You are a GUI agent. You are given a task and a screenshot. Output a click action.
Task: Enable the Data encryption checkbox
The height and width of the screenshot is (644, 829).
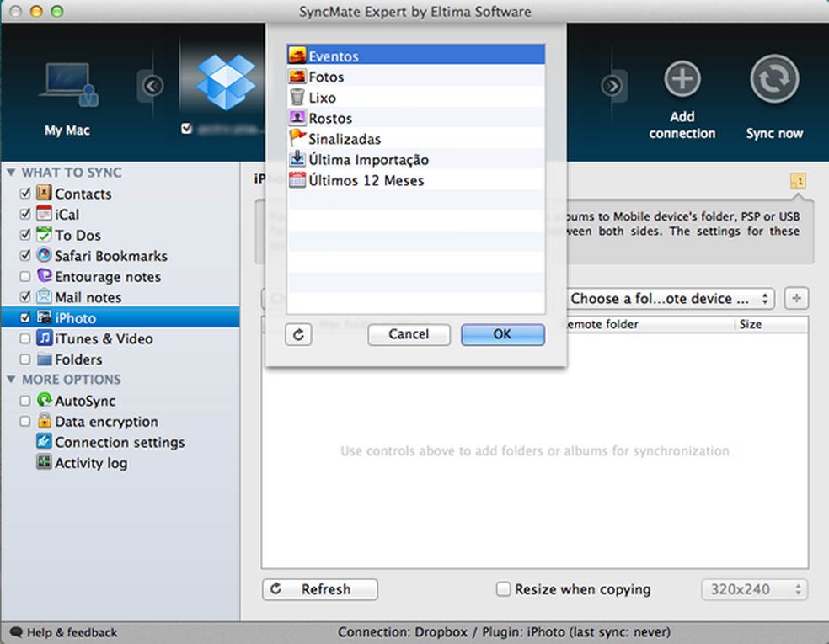[x=24, y=421]
